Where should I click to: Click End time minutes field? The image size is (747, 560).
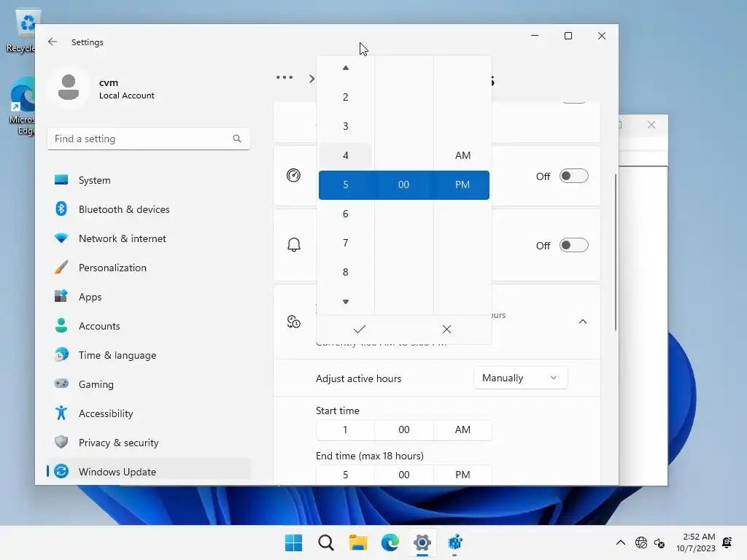tap(404, 475)
